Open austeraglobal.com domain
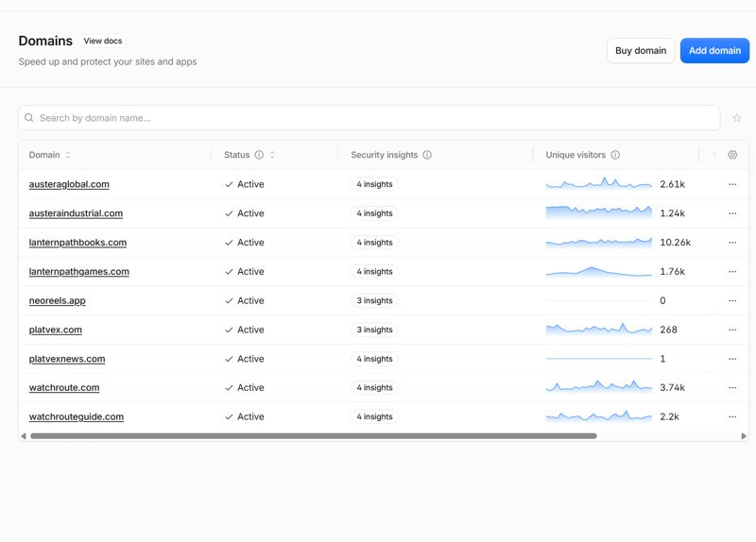Viewport: 756px width, 542px height. coord(69,184)
